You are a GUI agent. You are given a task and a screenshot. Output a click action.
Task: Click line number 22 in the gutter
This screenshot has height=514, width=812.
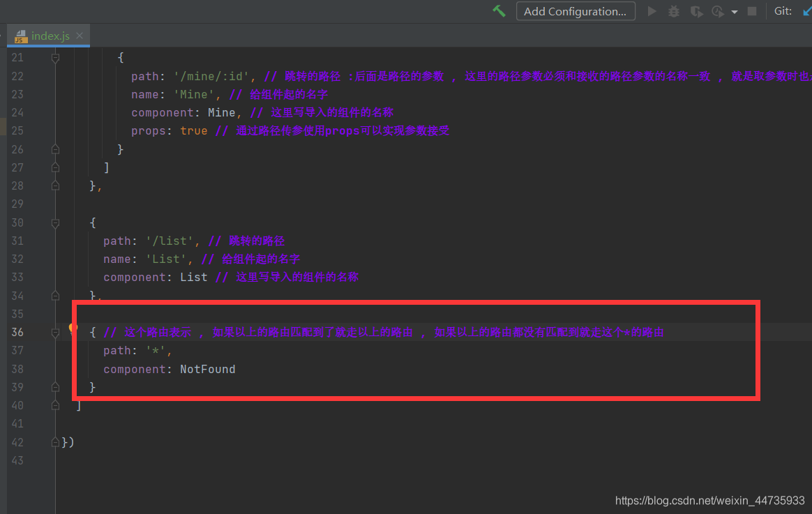pos(17,76)
